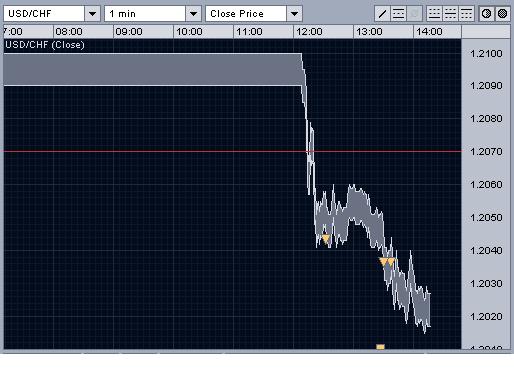Expand the price type list arrow
Screen dimensions: 514x384
294,14
